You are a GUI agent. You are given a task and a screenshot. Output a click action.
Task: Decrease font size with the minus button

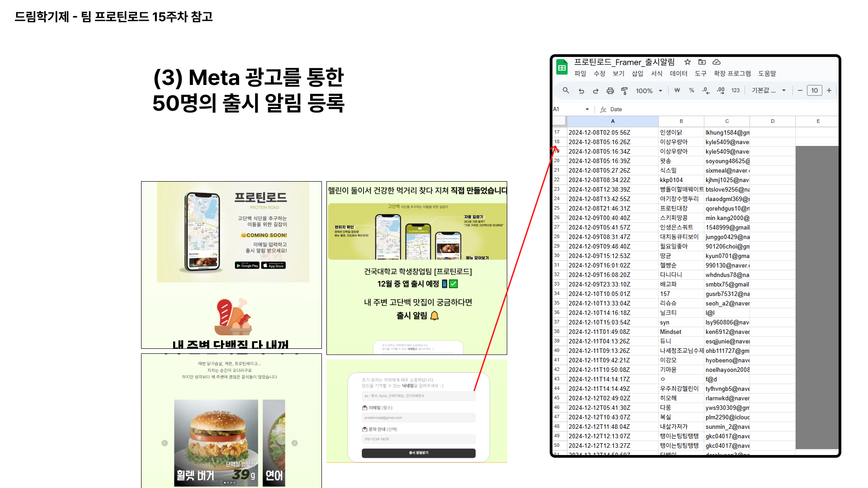(x=800, y=90)
